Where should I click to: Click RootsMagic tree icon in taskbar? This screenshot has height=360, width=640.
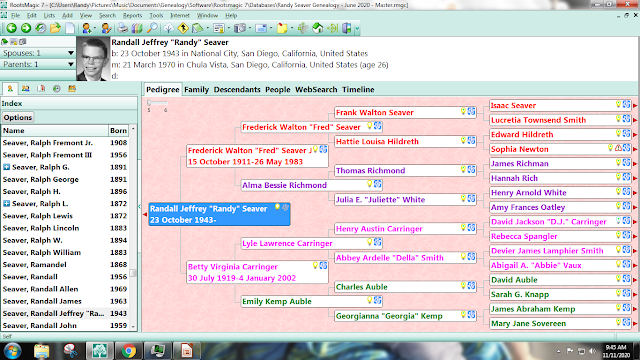click(100, 351)
